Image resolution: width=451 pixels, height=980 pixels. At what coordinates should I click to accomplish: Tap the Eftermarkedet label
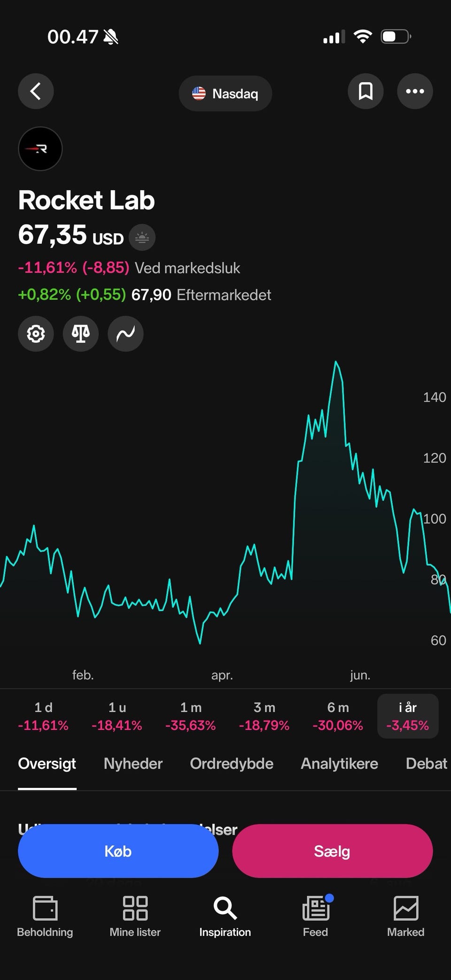coord(224,295)
